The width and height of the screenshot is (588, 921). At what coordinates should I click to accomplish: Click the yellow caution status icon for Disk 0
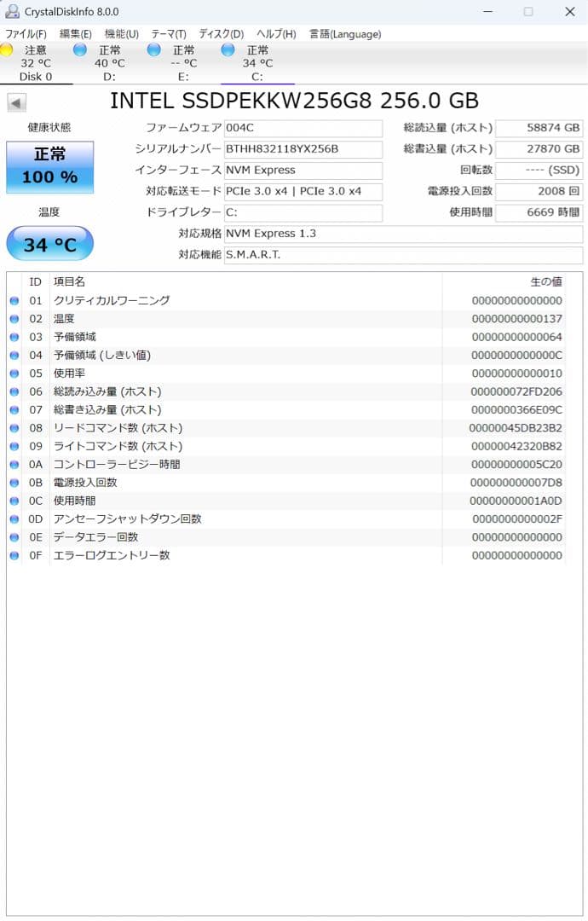(x=7, y=50)
